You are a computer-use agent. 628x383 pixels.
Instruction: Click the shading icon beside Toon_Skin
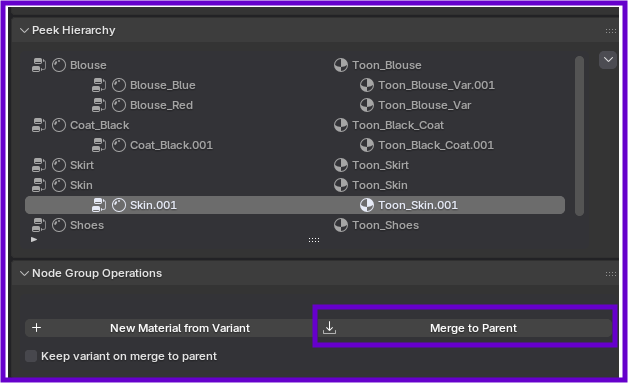click(341, 185)
